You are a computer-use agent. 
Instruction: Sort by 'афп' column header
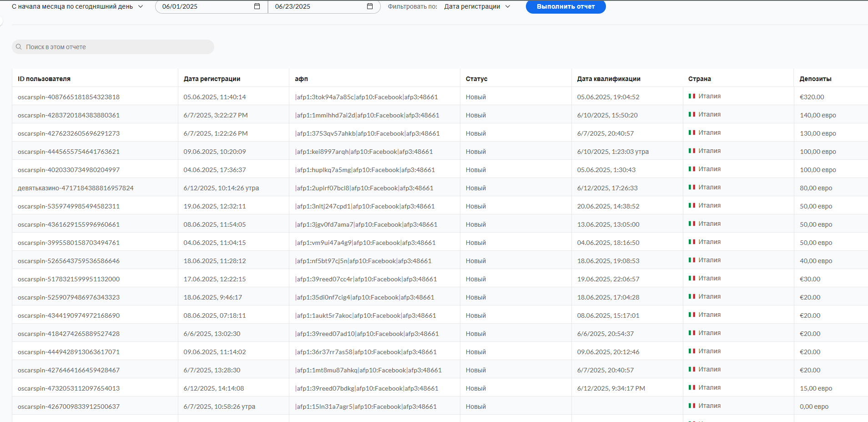coord(301,79)
